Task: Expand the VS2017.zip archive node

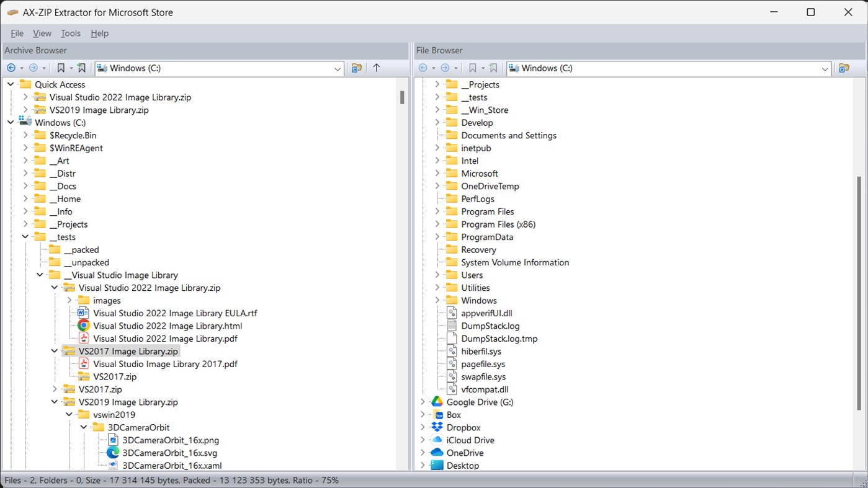Action: pos(55,389)
